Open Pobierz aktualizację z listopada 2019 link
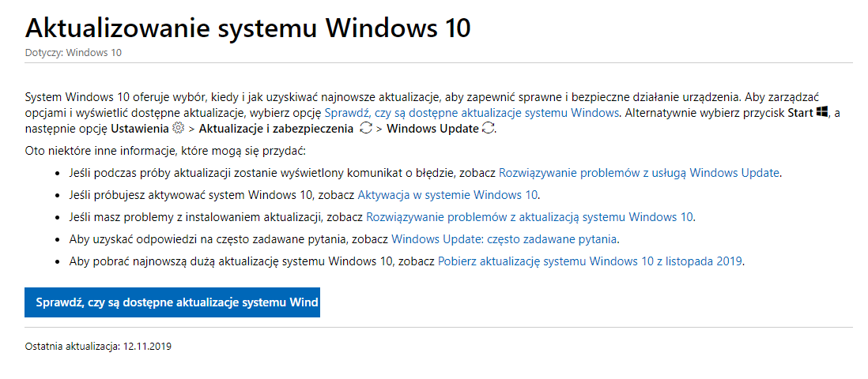Screen dimensions: 868x379 [590, 261]
